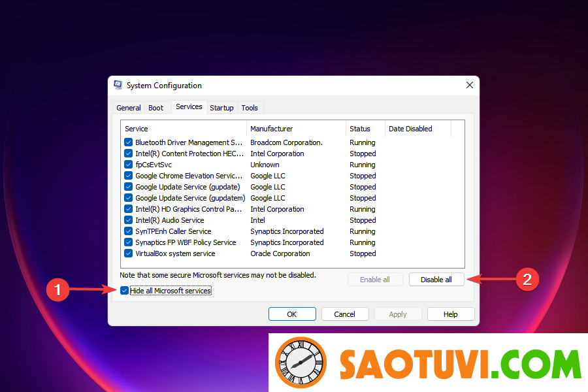
Task: Disable the SynTPEnh Caller Service
Action: coord(128,231)
